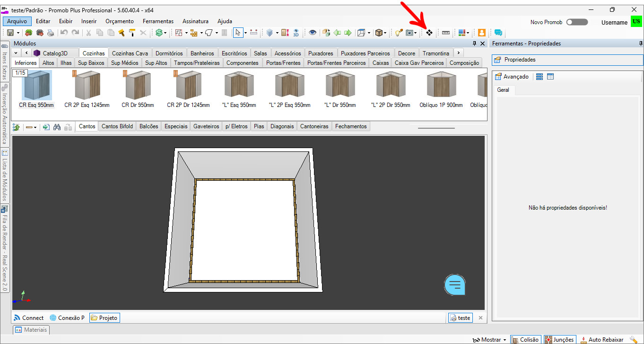Click the Avançado button in properties panel
Viewport: 644px width, 344px height.
click(512, 77)
